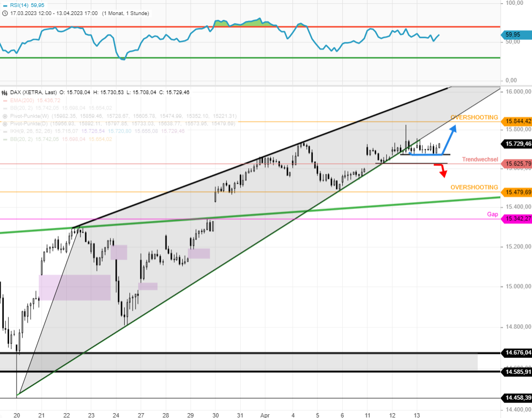This screenshot has width=532, height=418.
Task: Click the 14.400,00 price axis label
Action: [519, 409]
